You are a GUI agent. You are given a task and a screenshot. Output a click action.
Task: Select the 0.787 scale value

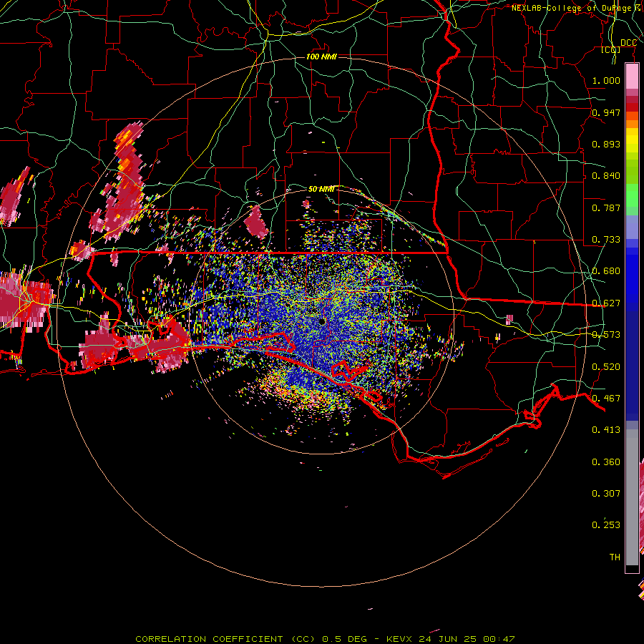click(x=606, y=208)
